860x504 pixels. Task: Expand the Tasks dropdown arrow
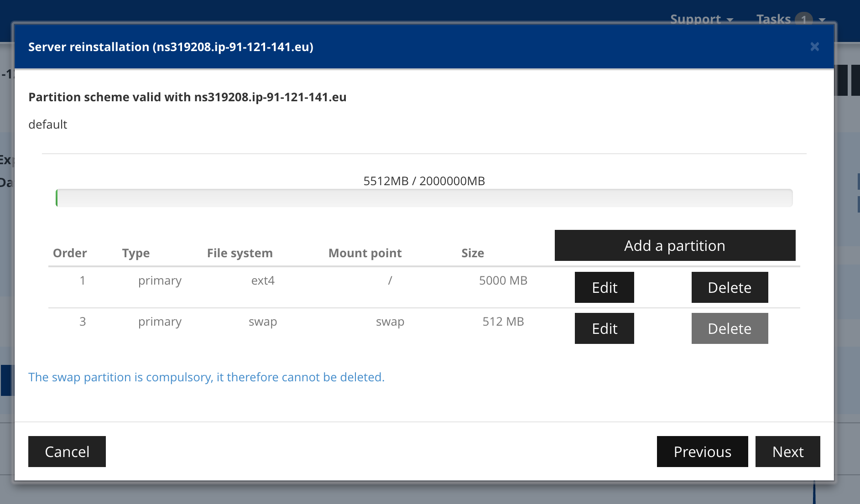pos(822,20)
